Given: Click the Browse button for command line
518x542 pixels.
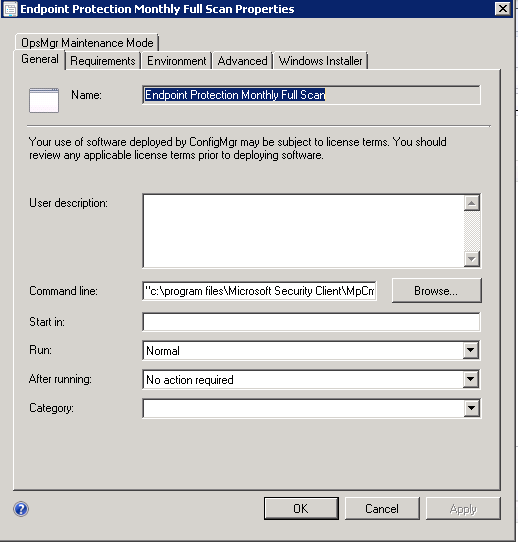Looking at the screenshot, I should point(436,291).
